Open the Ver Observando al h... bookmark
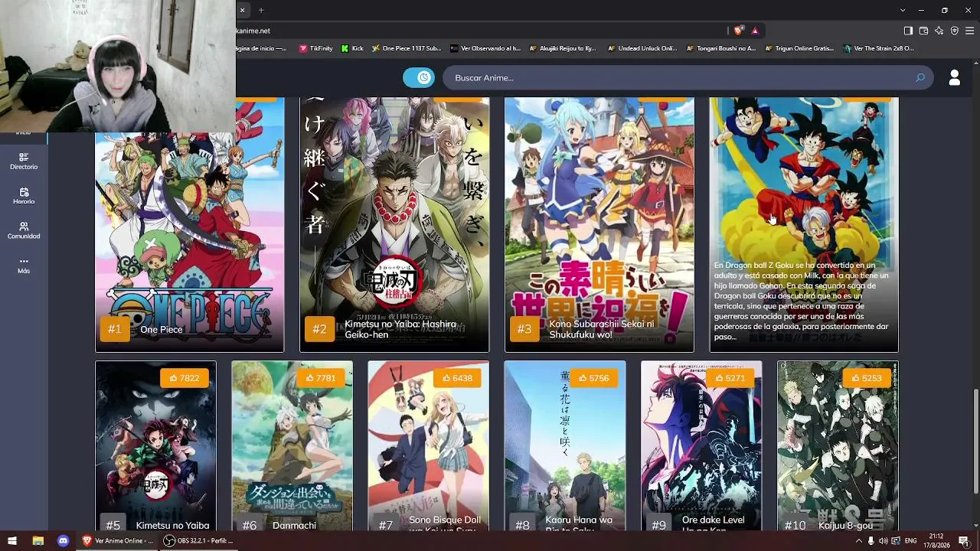Viewport: 980px width, 551px height. click(x=485, y=48)
